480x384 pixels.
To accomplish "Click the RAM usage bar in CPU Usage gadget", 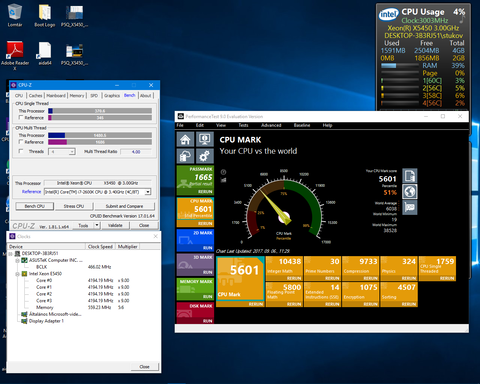I will 400,66.
